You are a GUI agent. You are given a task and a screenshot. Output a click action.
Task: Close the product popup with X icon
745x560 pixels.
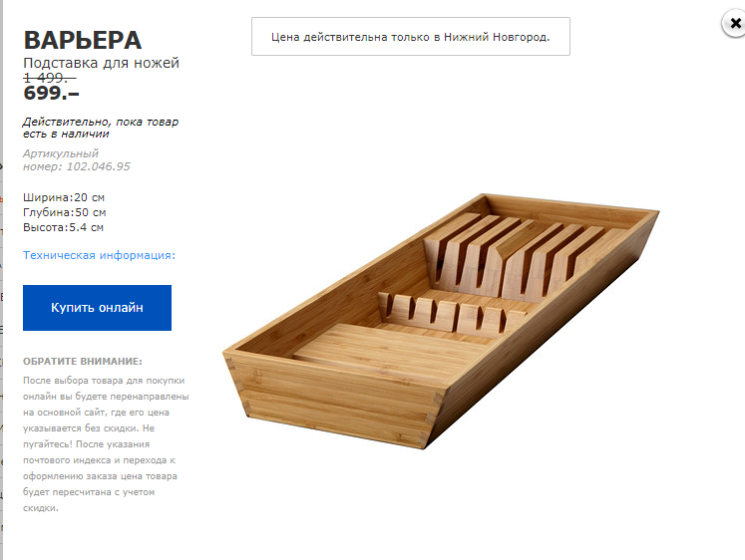coord(735,24)
